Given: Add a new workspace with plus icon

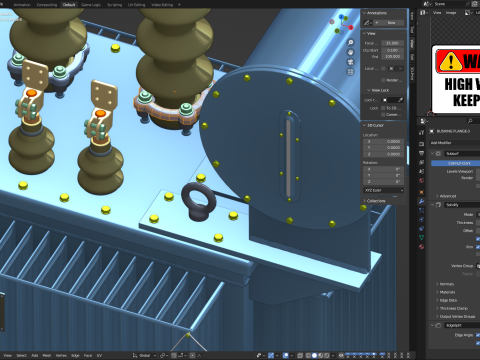Looking at the screenshot, I should click(179, 5).
